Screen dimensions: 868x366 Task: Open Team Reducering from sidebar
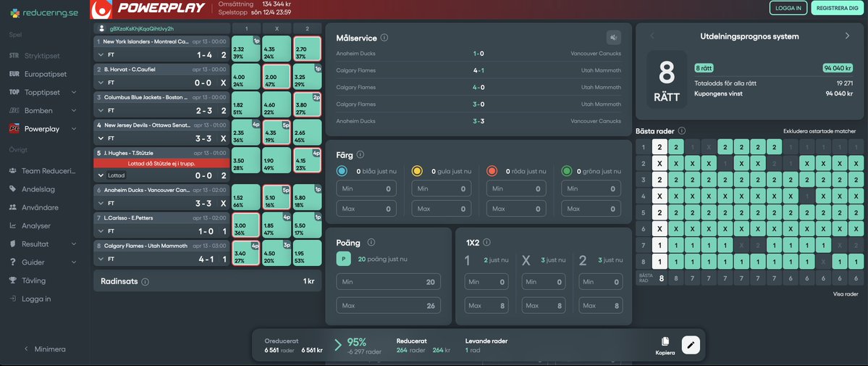(x=42, y=171)
